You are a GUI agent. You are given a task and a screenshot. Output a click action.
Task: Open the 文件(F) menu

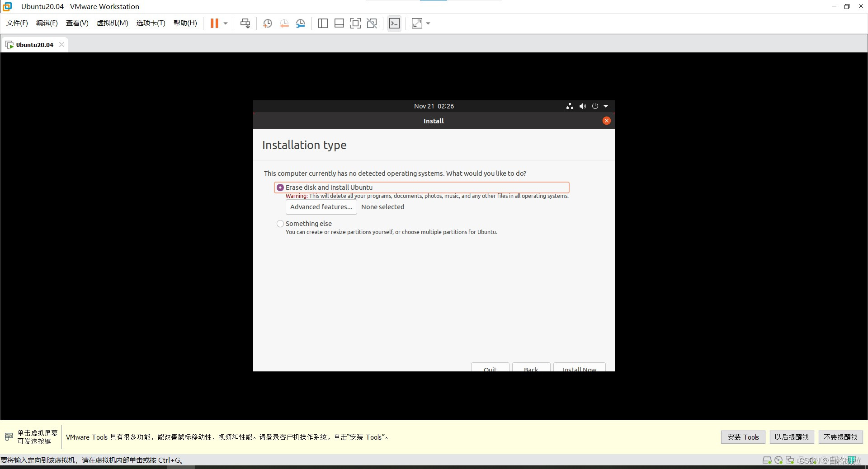[x=17, y=23]
